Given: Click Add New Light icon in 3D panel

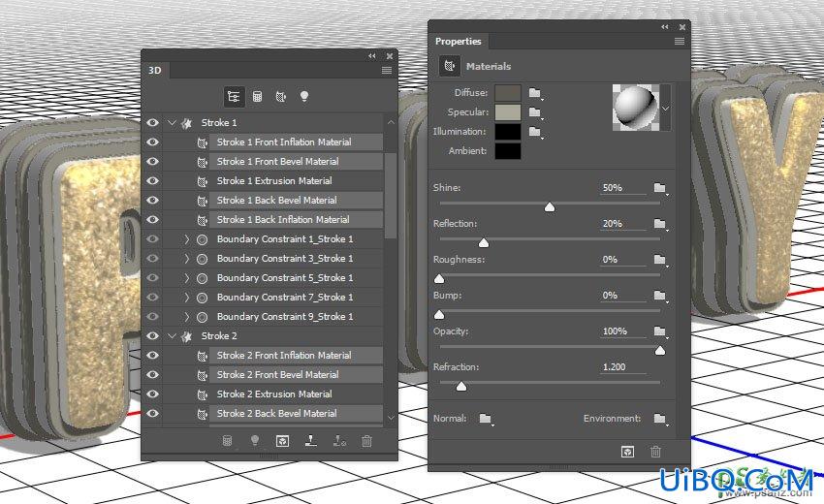Looking at the screenshot, I should pos(255,441).
